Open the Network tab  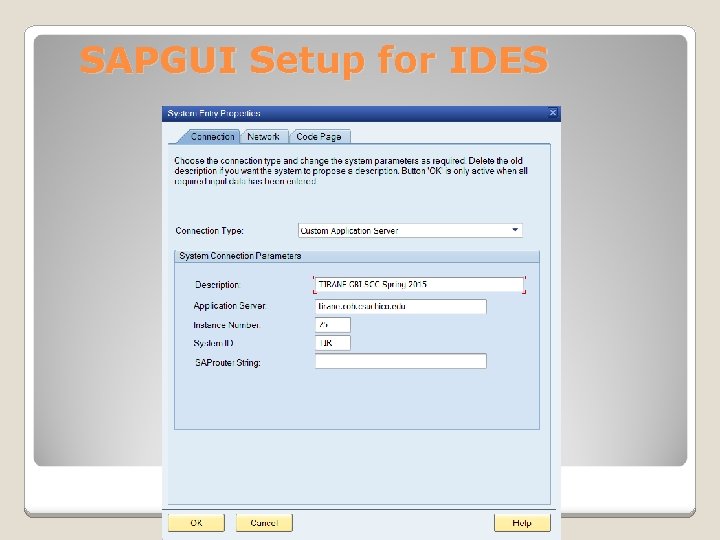click(264, 136)
